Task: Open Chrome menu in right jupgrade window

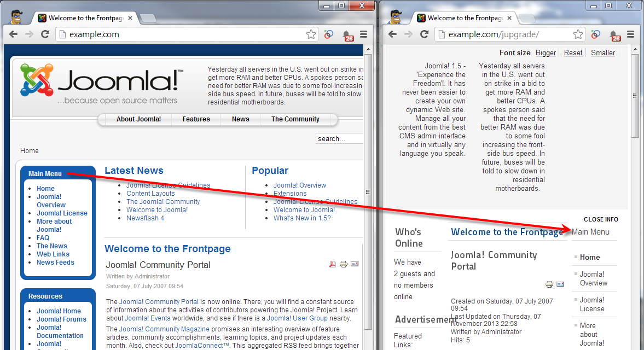Action: (630, 34)
